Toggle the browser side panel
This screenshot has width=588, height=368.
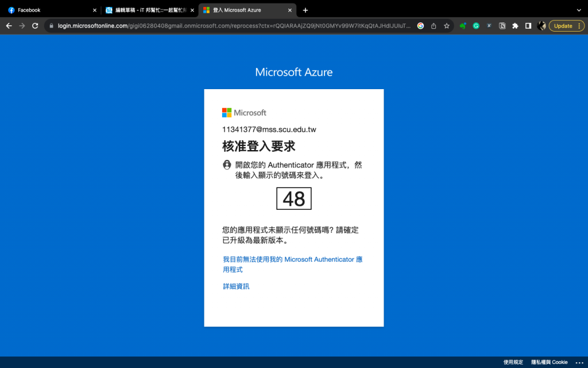pyautogui.click(x=528, y=26)
